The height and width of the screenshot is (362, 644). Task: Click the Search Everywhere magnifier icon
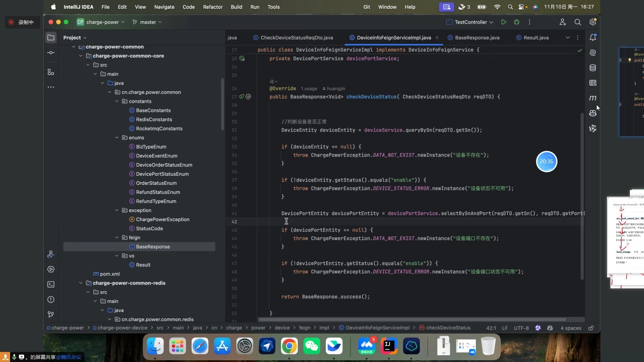tap(578, 22)
